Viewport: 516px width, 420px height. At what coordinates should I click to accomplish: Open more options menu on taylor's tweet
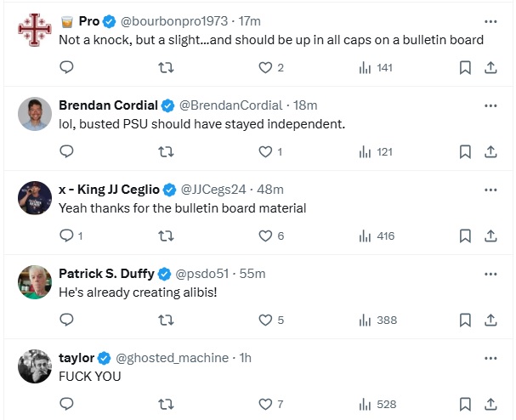[490, 358]
